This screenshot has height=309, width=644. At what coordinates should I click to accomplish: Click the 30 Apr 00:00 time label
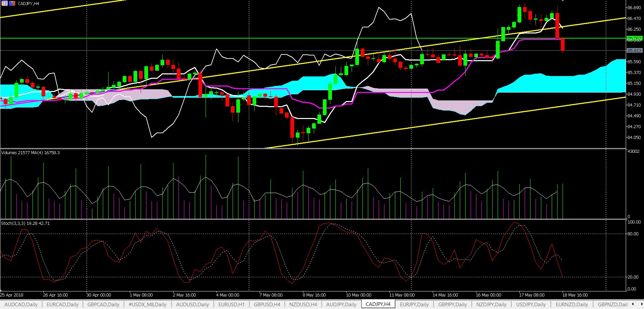pyautogui.click(x=99, y=295)
